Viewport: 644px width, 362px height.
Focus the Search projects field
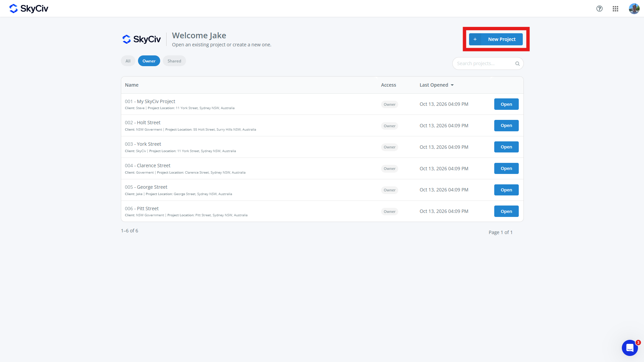click(488, 63)
